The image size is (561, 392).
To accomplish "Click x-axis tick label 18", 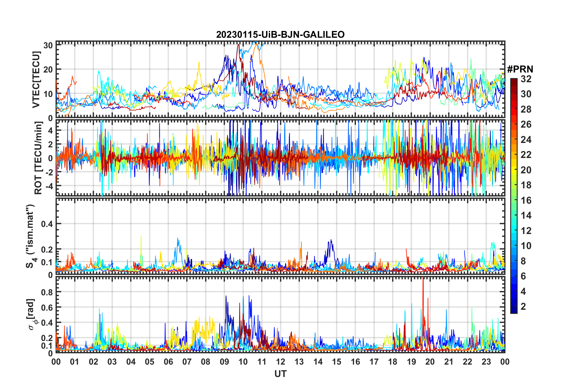I will tap(393, 362).
